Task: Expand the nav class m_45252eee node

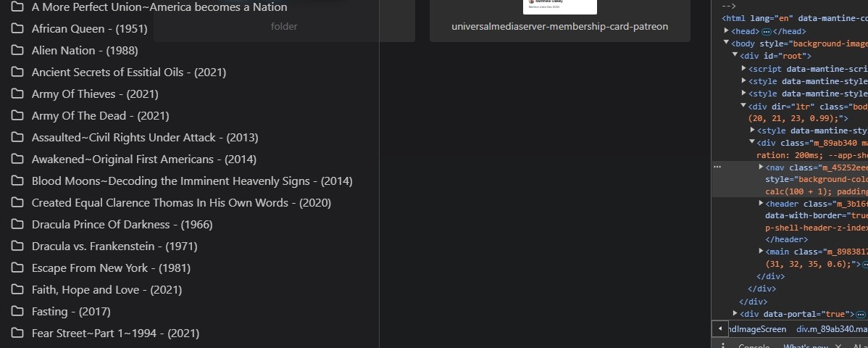Action: [761, 167]
